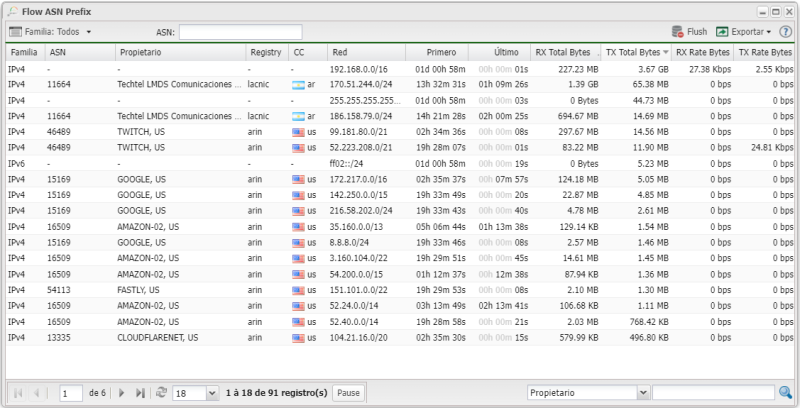Screen dimensions: 800x408
Task: Click the Pause button
Action: click(348, 393)
